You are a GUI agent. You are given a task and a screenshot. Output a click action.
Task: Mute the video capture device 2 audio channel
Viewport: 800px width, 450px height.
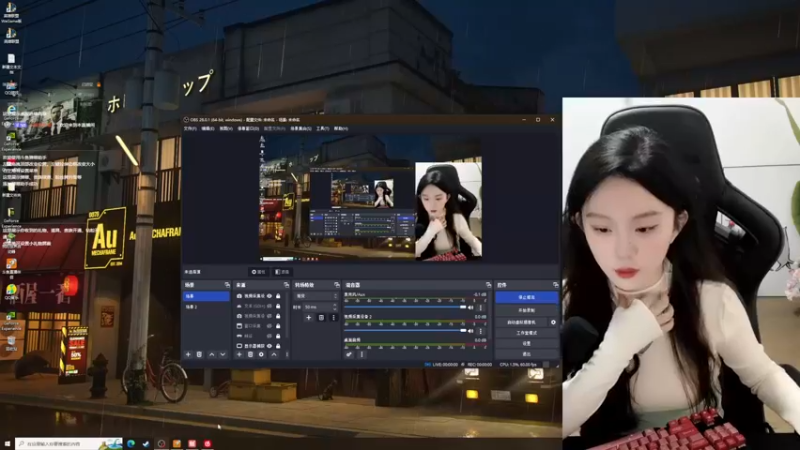470,331
